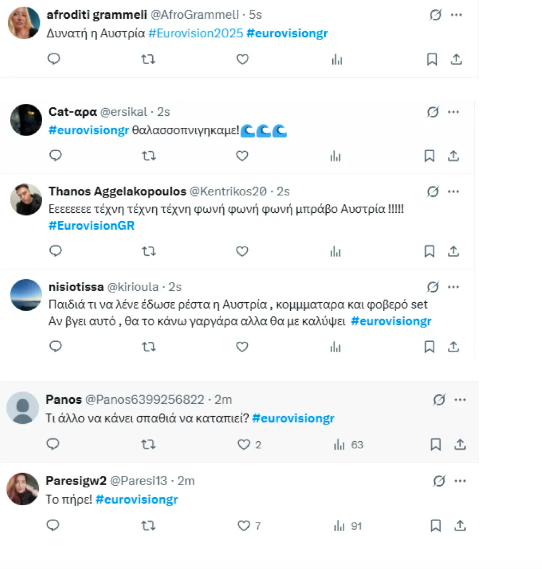
Task: Open more options menu on Panos tweet
Action: [x=460, y=400]
